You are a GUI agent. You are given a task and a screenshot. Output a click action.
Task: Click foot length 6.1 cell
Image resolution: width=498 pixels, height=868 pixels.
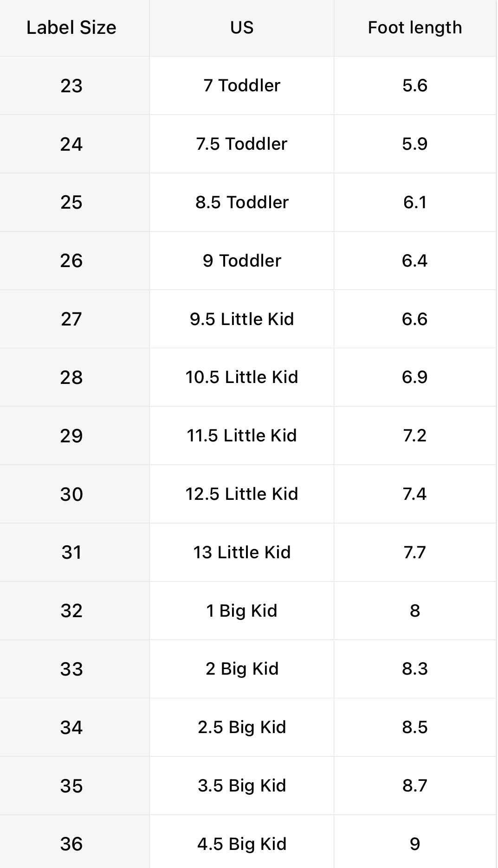[415, 203]
